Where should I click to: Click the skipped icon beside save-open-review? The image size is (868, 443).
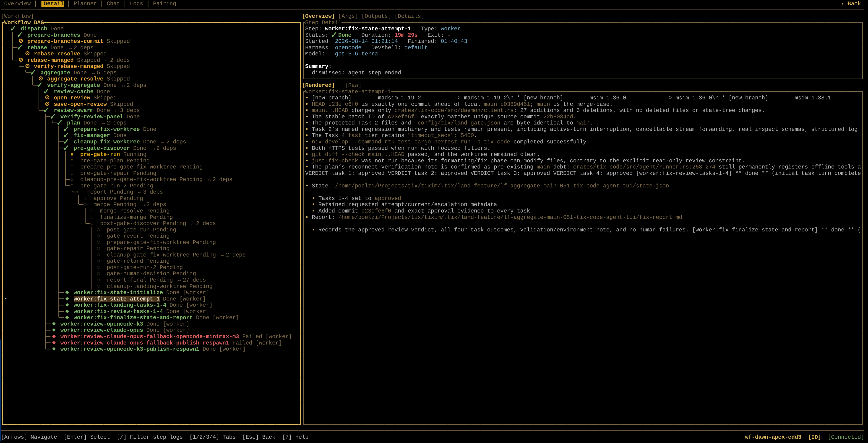click(47, 104)
